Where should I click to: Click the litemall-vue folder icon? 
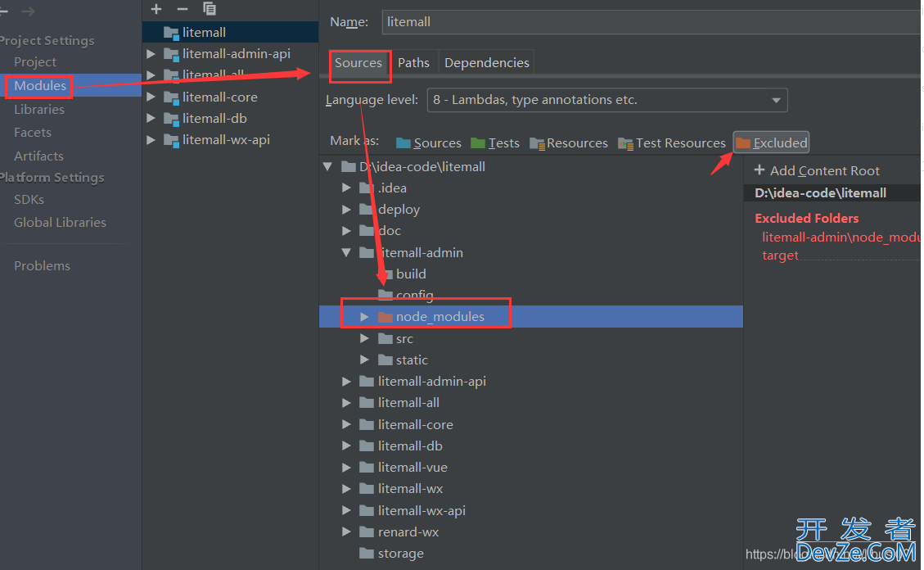pos(367,468)
